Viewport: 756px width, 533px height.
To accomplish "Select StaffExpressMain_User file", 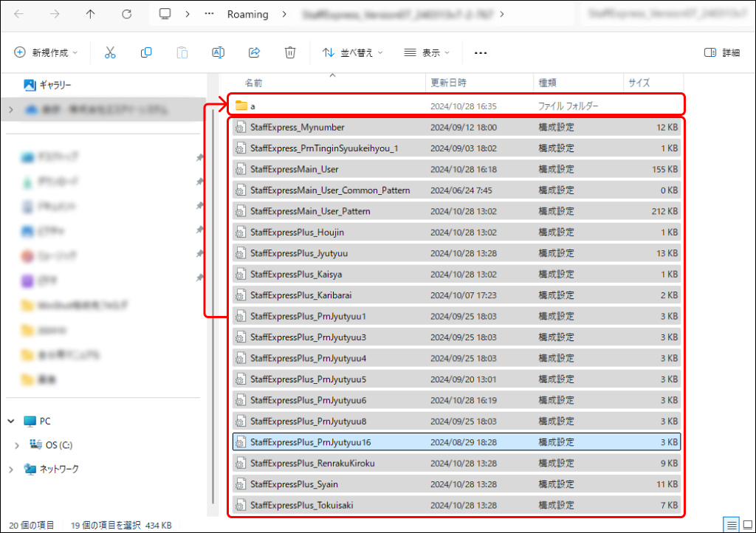I will pos(456,169).
